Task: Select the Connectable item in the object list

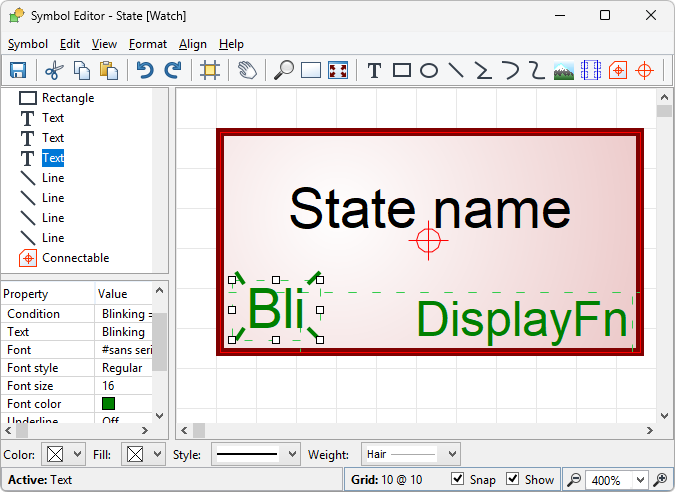Action: click(x=75, y=258)
